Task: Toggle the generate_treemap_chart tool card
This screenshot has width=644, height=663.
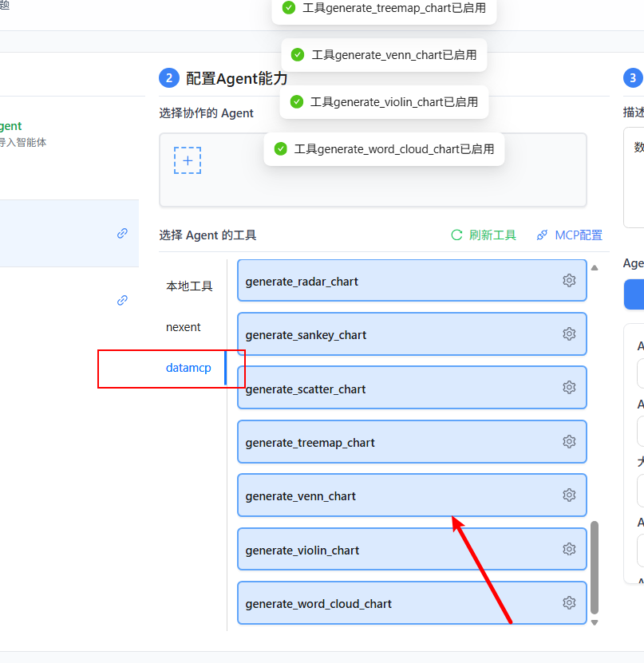Action: pyautogui.click(x=412, y=441)
